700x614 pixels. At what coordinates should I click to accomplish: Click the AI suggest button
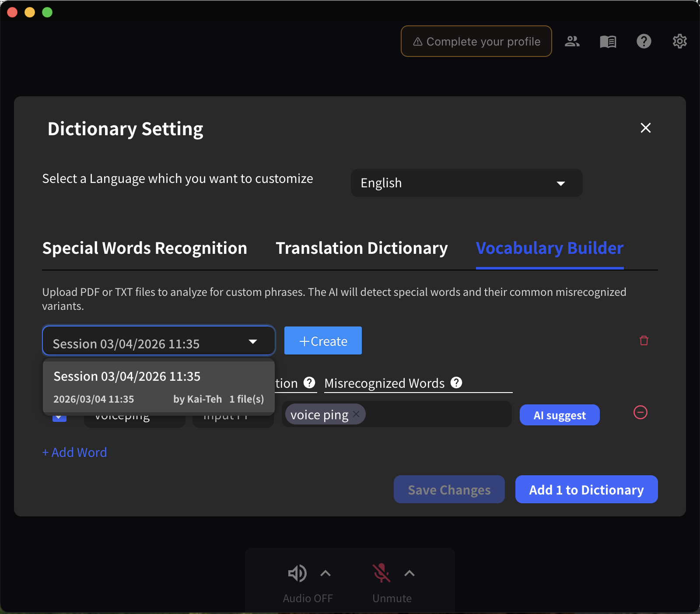(x=560, y=415)
